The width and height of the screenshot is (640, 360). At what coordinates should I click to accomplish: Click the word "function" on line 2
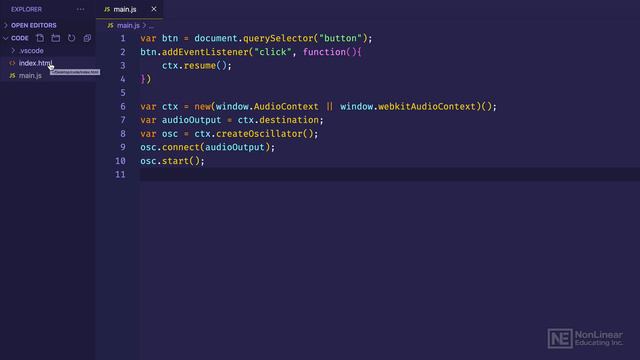[x=324, y=52]
